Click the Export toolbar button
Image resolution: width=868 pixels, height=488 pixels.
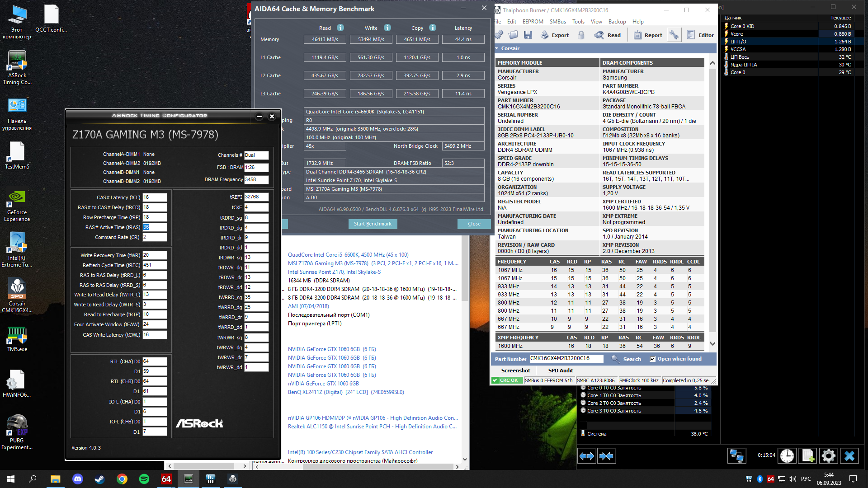coord(555,35)
